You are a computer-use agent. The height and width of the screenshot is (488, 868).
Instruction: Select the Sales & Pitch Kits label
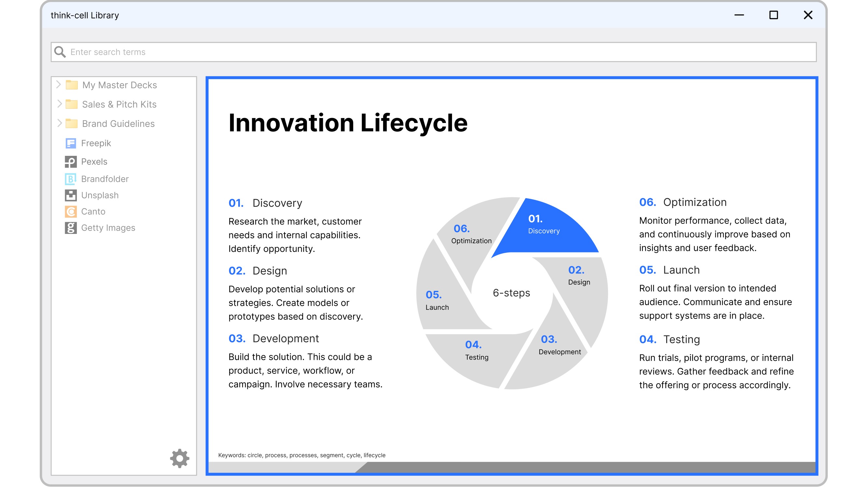tap(119, 104)
